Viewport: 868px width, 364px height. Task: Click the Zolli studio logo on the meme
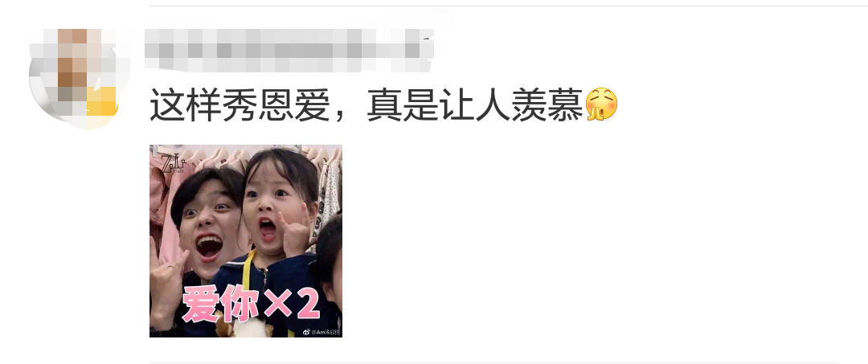173,164
